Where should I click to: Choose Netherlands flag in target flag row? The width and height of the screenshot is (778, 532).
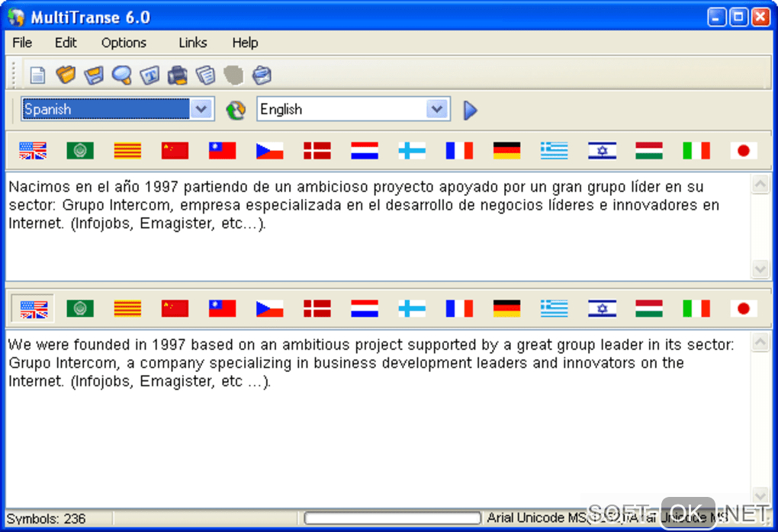click(x=364, y=309)
